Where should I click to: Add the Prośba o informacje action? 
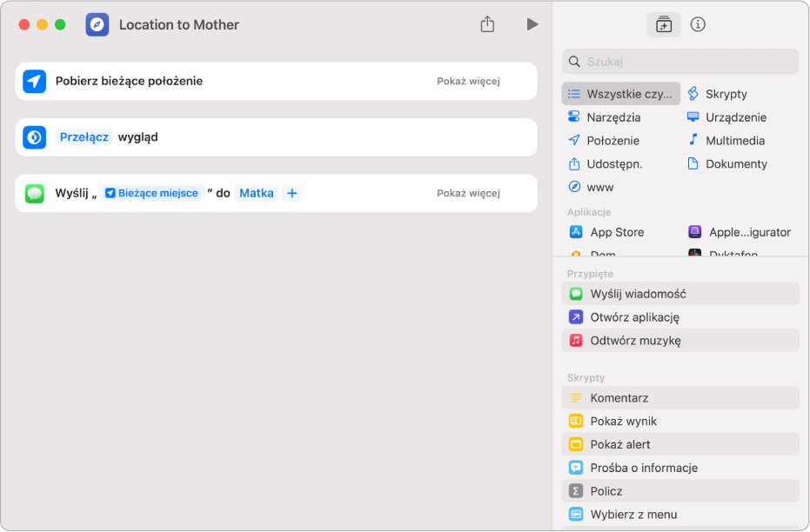(680, 467)
